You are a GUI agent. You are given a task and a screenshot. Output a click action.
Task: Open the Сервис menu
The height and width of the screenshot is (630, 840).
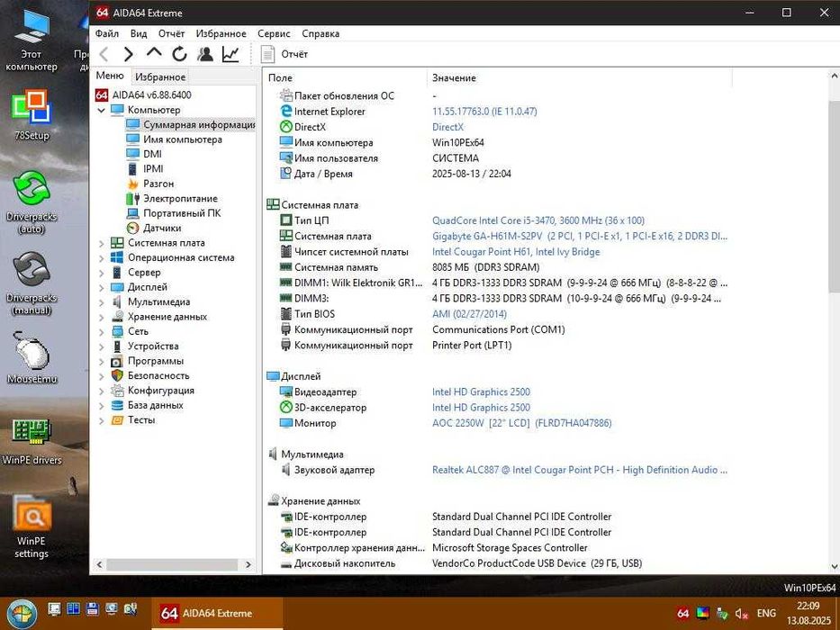coord(274,33)
